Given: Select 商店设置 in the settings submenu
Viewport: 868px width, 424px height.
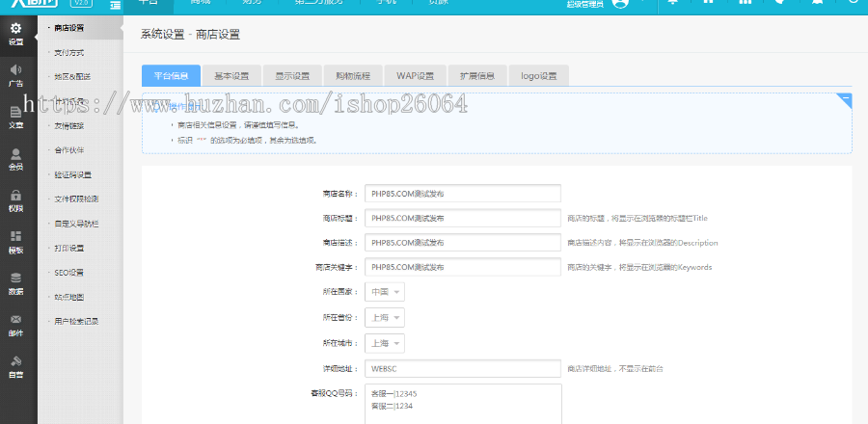Looking at the screenshot, I should 69,28.
